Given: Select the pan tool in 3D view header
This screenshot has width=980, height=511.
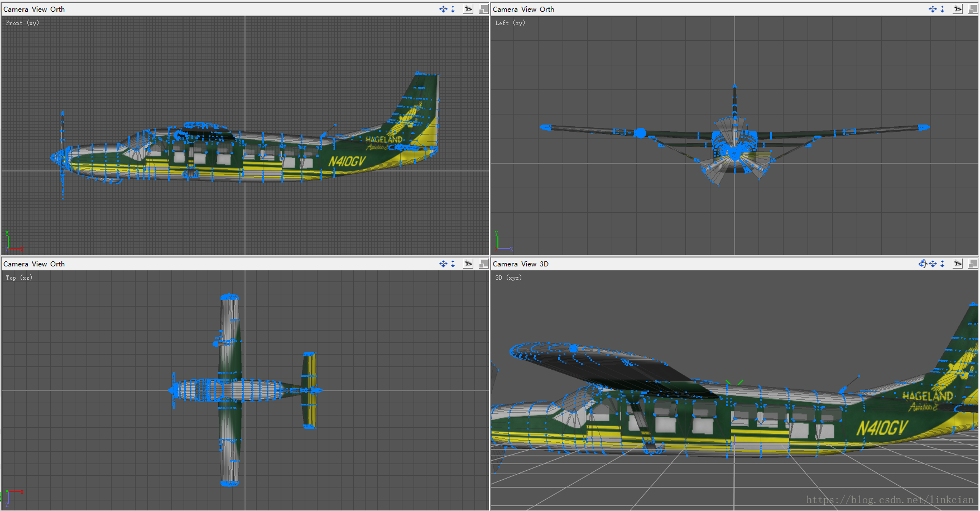Looking at the screenshot, I should tap(933, 264).
